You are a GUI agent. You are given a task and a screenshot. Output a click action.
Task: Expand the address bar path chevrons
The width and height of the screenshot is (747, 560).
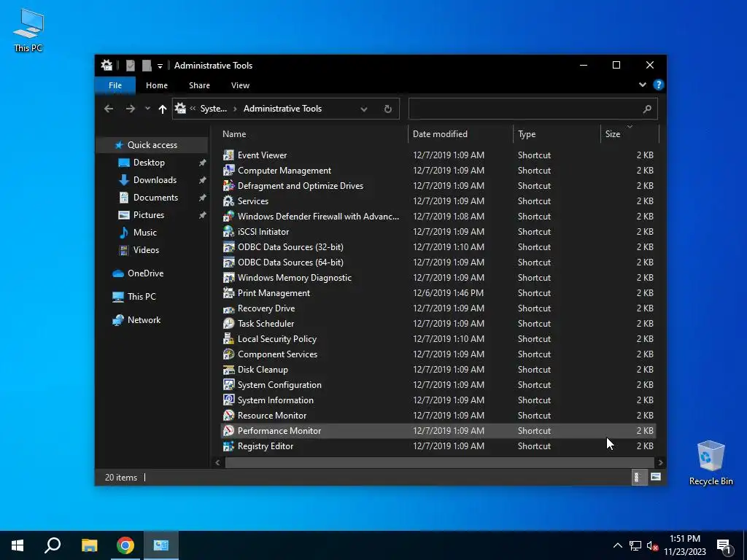tap(193, 109)
